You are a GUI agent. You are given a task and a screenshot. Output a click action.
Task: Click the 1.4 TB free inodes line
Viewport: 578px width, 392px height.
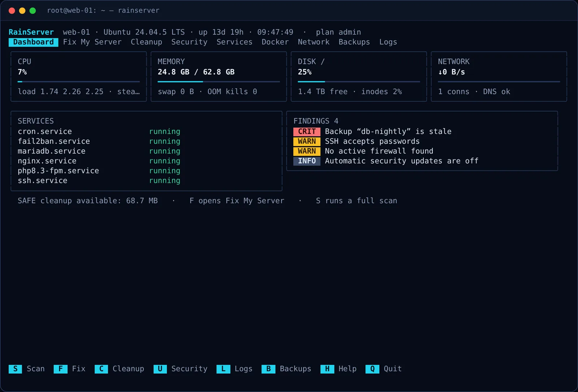click(x=350, y=92)
